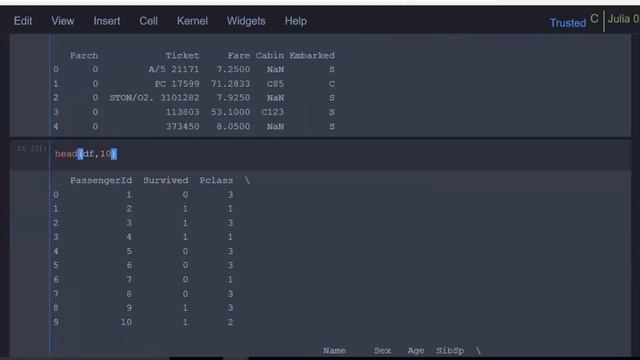
Task: Click the PassengerId column header
Action: pyautogui.click(x=101, y=180)
